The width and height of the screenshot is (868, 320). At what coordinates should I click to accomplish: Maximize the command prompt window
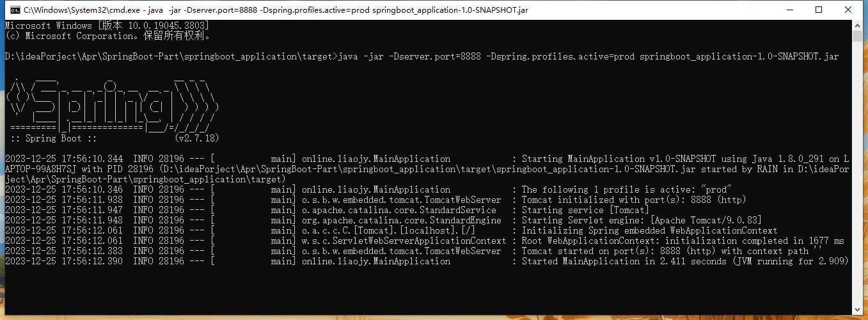click(819, 10)
